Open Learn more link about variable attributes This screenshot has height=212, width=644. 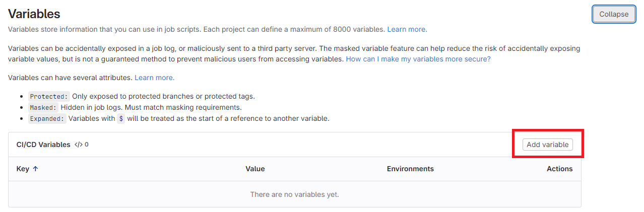(x=154, y=78)
